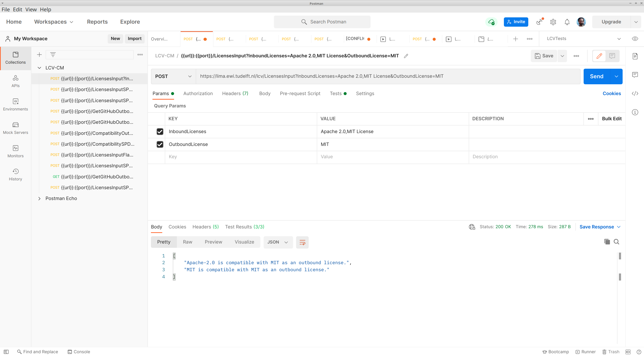Click the Send button

tap(596, 76)
